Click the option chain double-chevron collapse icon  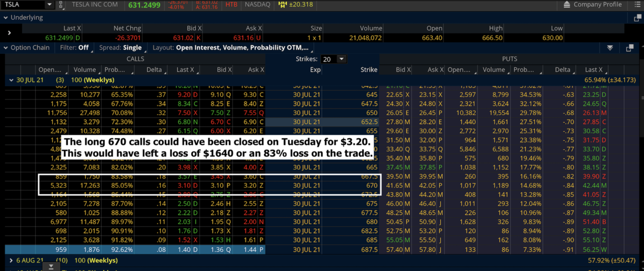click(610, 48)
